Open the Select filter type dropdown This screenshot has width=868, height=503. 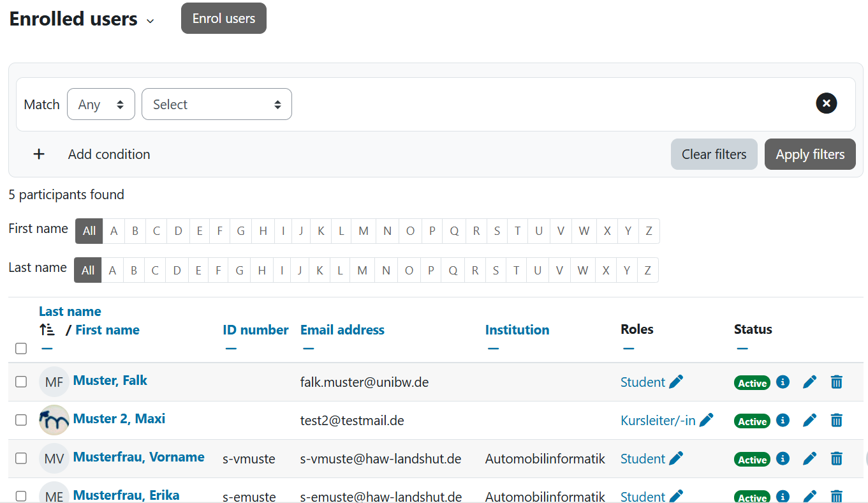click(216, 103)
